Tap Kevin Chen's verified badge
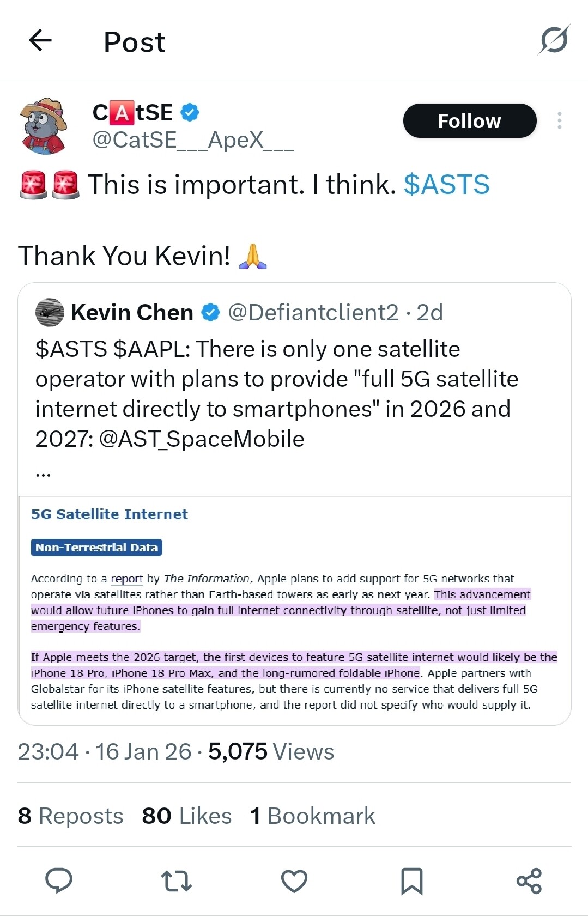588x917 pixels. (210, 313)
